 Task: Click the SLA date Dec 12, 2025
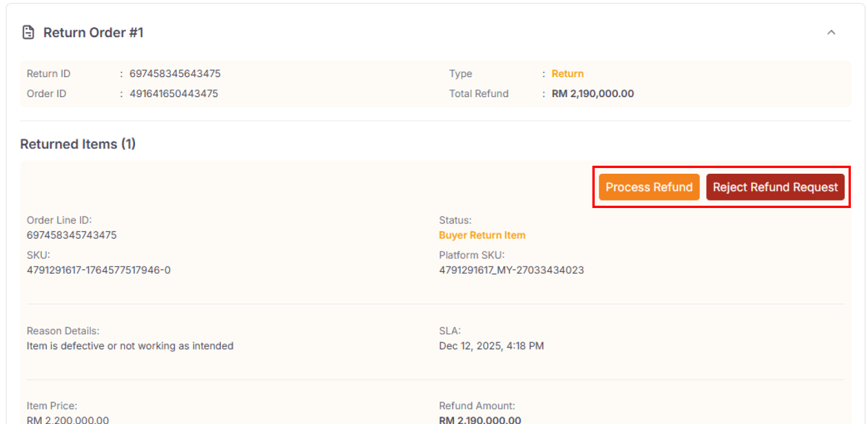click(492, 346)
